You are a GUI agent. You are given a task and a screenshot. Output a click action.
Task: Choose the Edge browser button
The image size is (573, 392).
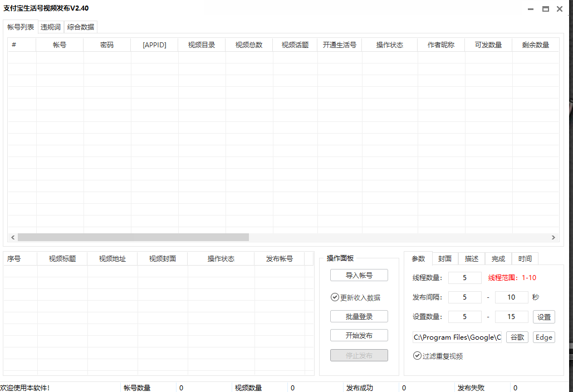(543, 337)
